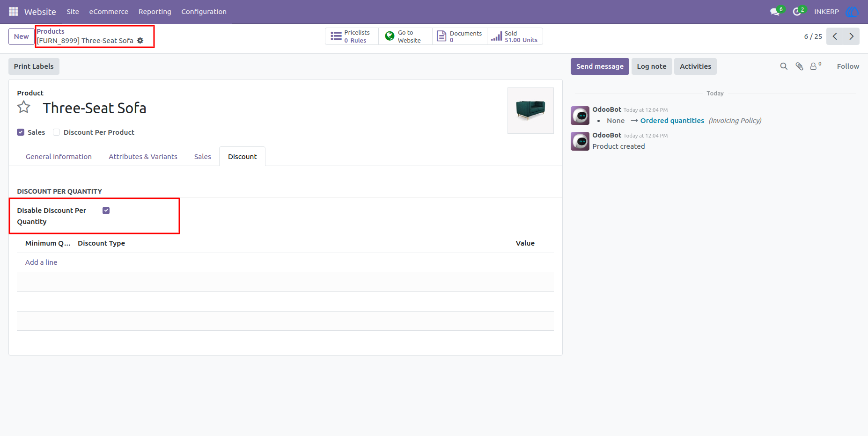
Task: Click the chatter search magnifier icon
Action: click(784, 66)
